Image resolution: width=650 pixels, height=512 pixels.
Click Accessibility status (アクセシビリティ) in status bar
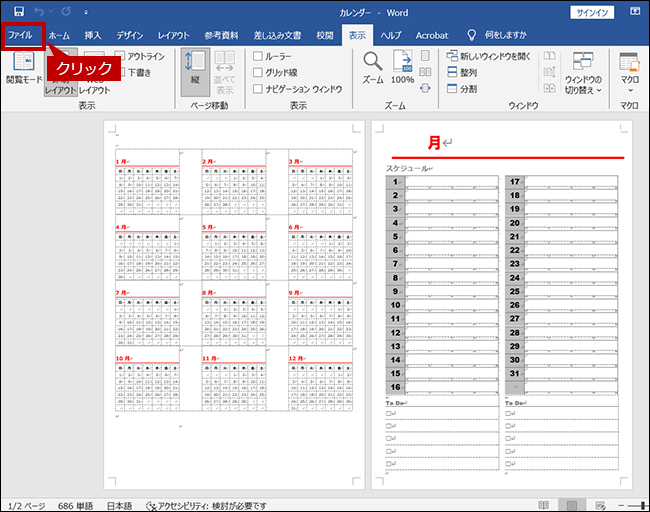coord(206,505)
